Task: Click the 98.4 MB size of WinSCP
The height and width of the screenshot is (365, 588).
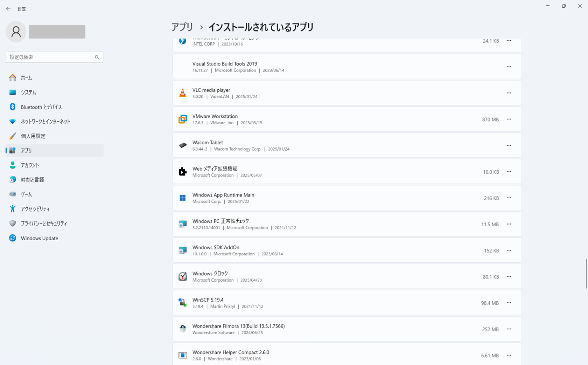Action: coord(490,303)
